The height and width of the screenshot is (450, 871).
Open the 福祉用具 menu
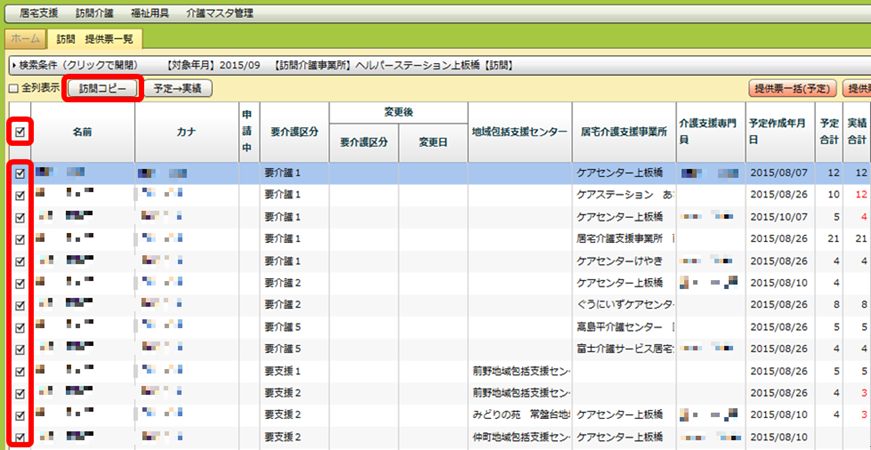tap(149, 13)
